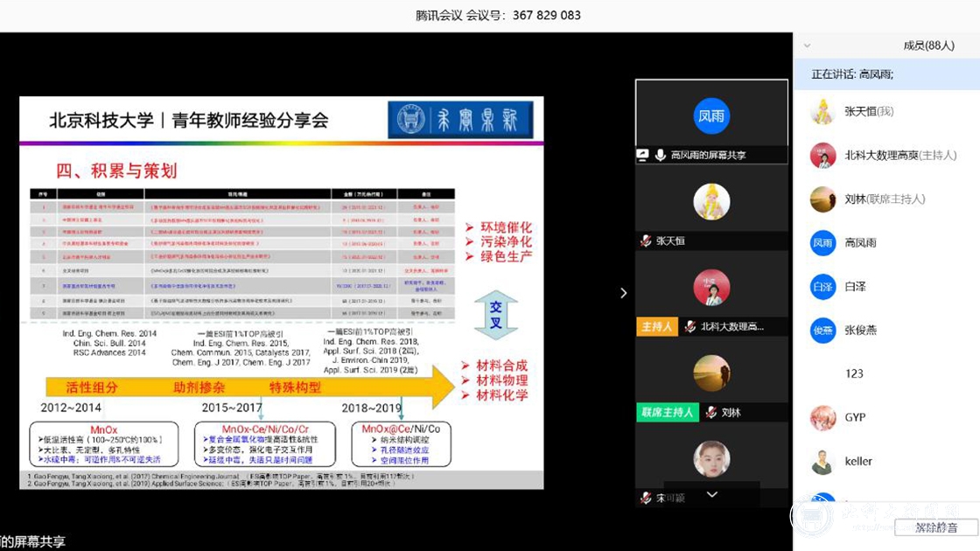Click 张天恒's muted microphone icon in video strip
Screen dimensions: 980x551
646,241
